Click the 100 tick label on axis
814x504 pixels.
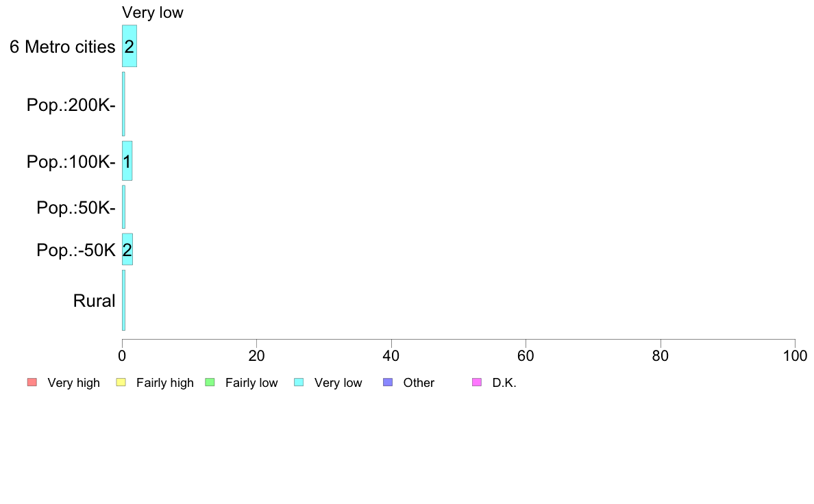795,355
